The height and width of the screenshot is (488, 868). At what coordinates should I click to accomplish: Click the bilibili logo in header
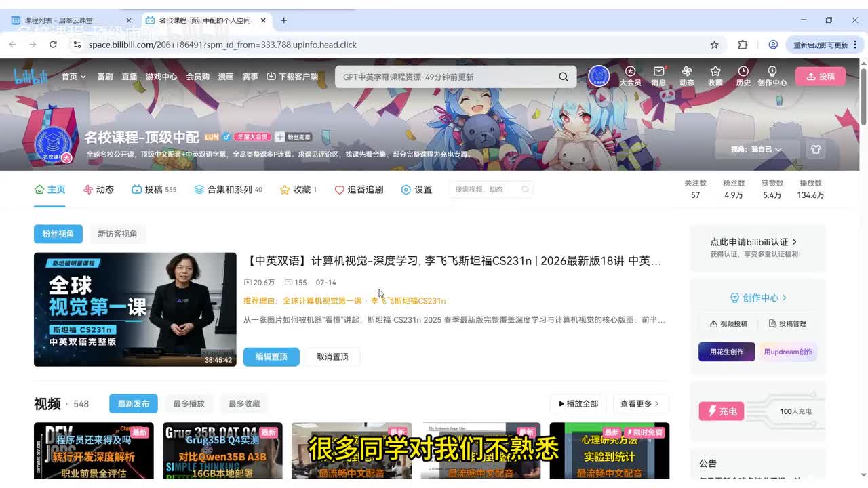32,77
